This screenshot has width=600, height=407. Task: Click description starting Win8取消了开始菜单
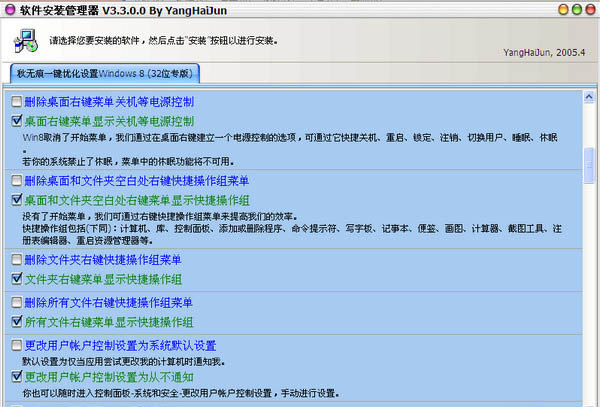point(290,142)
